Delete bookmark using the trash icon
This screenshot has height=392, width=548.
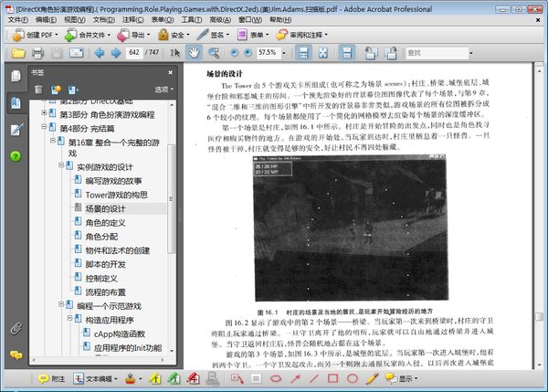37,89
